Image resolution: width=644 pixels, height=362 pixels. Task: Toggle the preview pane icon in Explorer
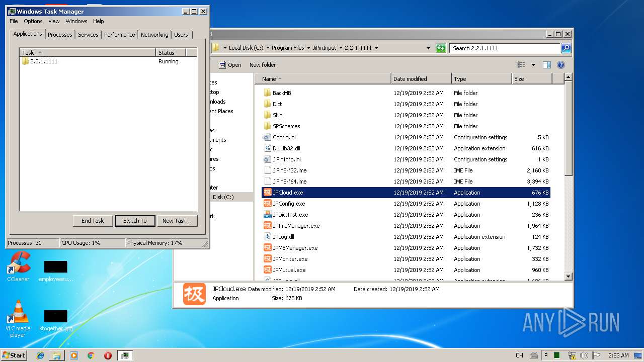(547, 65)
